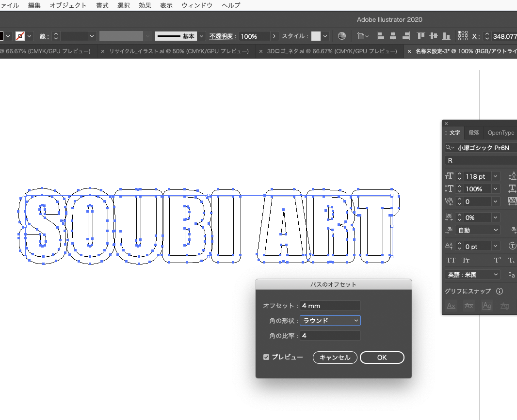Image resolution: width=517 pixels, height=420 pixels.
Task: Click the stroke color swatch with red slash
Action: [20, 36]
